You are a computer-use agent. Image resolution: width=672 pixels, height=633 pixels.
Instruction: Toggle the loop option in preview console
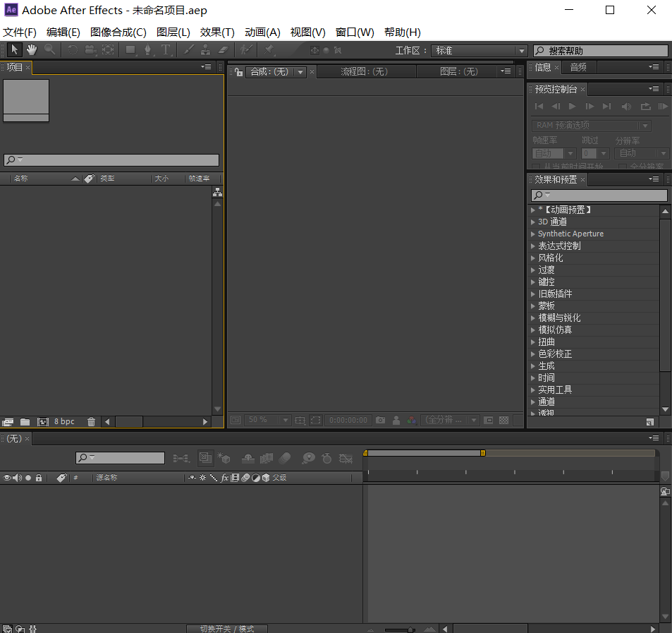(x=645, y=107)
